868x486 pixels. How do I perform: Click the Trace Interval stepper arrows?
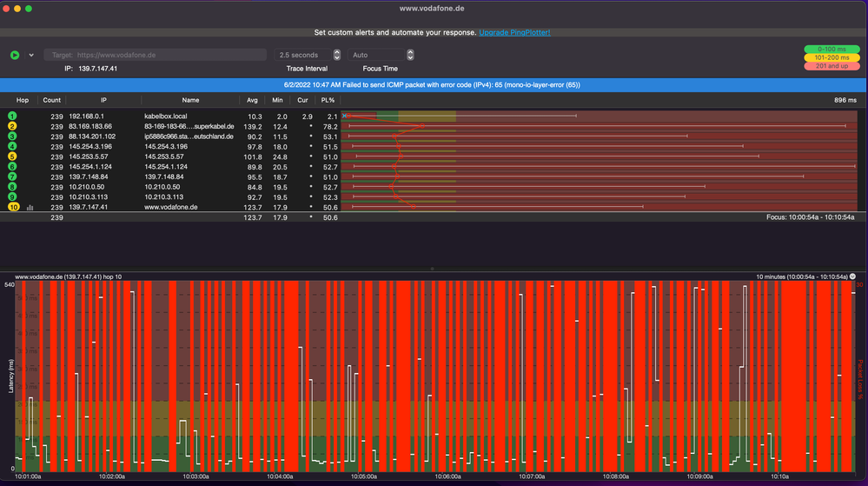pos(336,55)
